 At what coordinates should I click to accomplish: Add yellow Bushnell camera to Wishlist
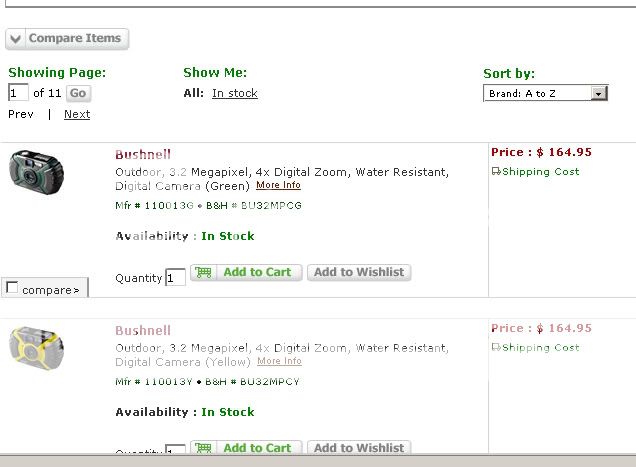(x=359, y=448)
